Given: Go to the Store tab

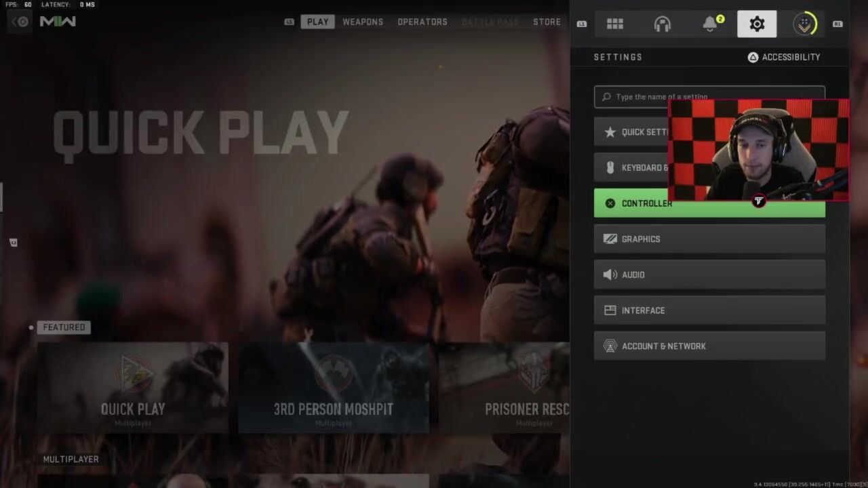Looking at the screenshot, I should tap(546, 22).
